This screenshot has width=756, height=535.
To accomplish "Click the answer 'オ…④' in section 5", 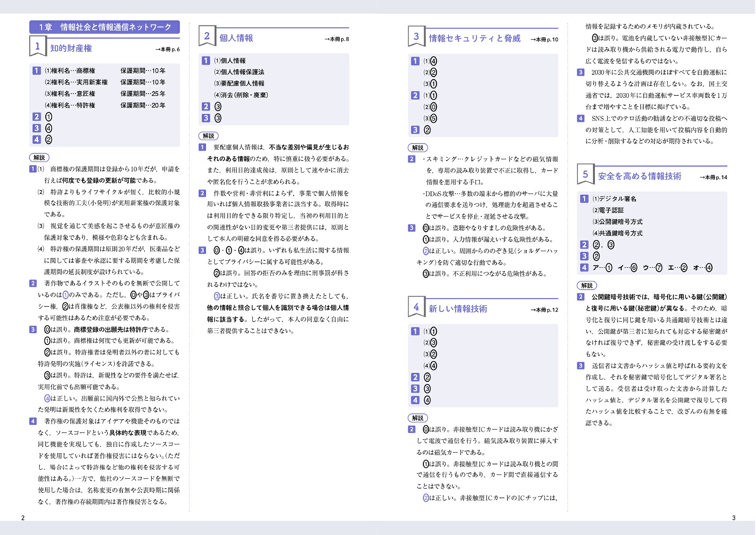I will 703,268.
